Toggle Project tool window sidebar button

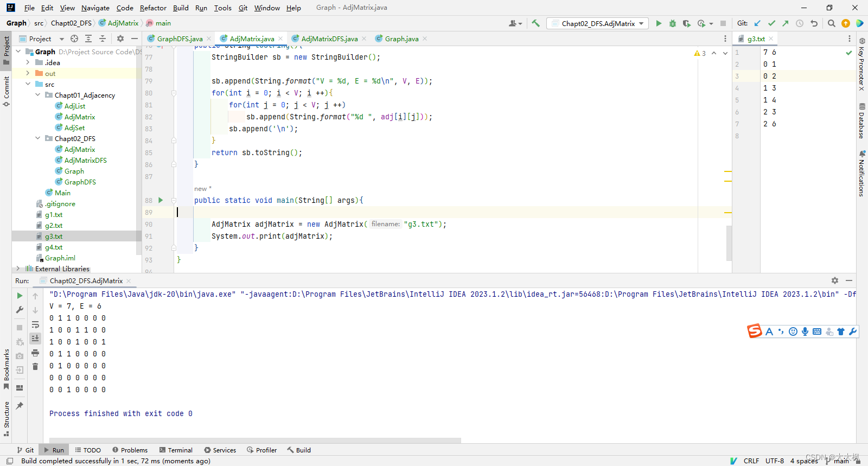click(6, 50)
